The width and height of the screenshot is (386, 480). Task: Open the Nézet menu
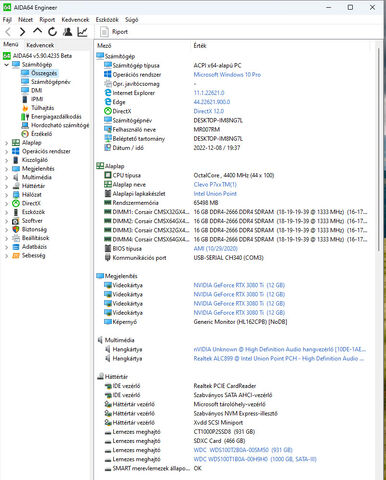[25, 20]
